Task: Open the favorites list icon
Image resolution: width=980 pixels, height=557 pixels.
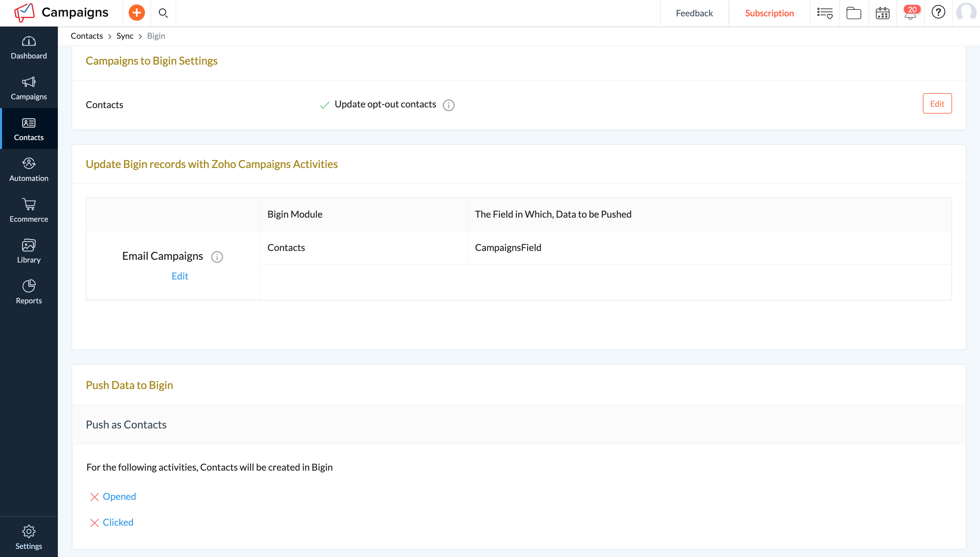Action: (x=824, y=13)
